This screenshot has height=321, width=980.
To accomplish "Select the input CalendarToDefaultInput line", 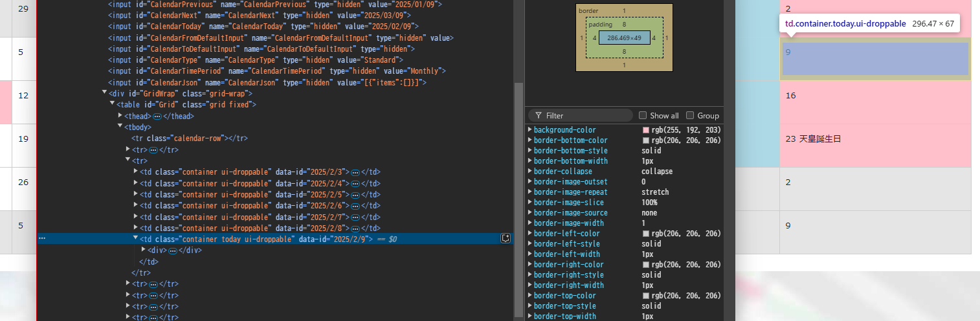I will tap(262, 49).
